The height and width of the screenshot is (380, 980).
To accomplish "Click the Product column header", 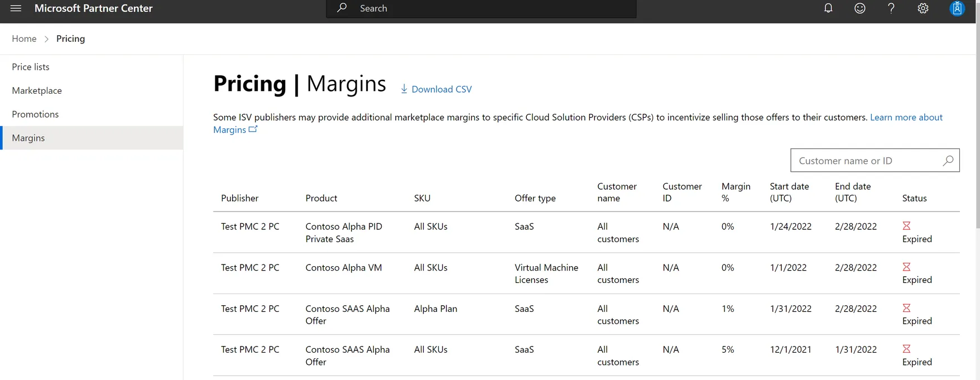I will point(321,198).
